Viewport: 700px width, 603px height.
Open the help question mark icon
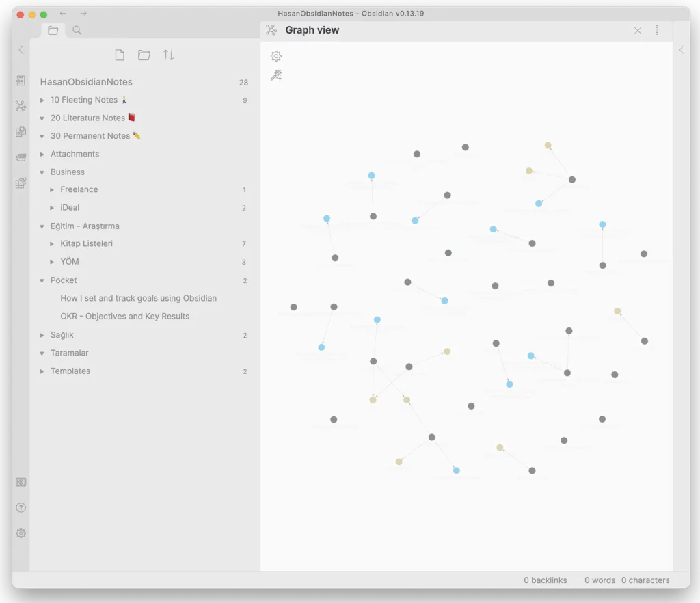[21, 507]
